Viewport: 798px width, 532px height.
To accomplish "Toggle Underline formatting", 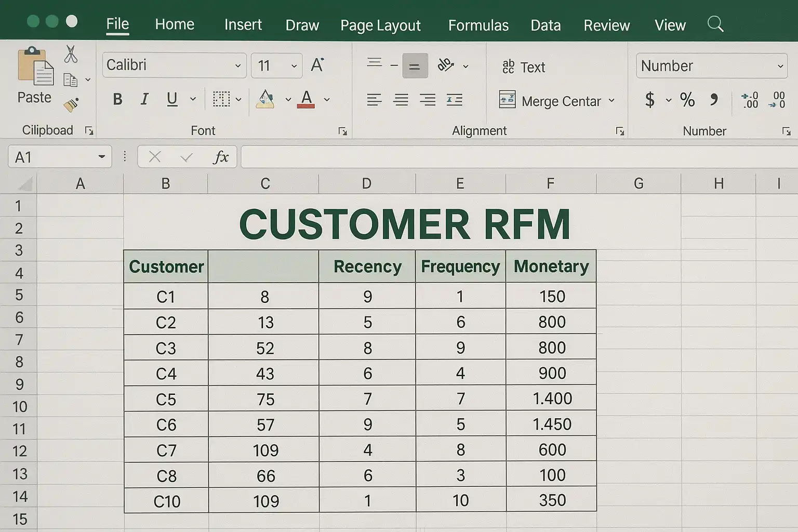I will coord(172,99).
